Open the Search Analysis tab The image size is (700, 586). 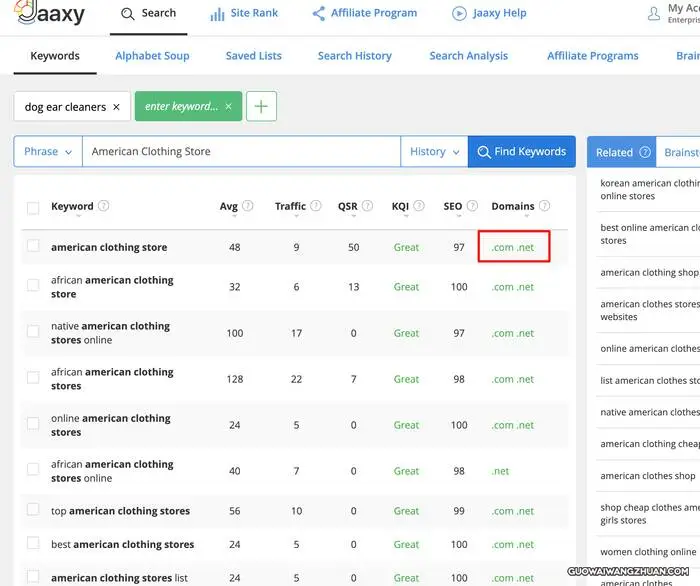469,56
